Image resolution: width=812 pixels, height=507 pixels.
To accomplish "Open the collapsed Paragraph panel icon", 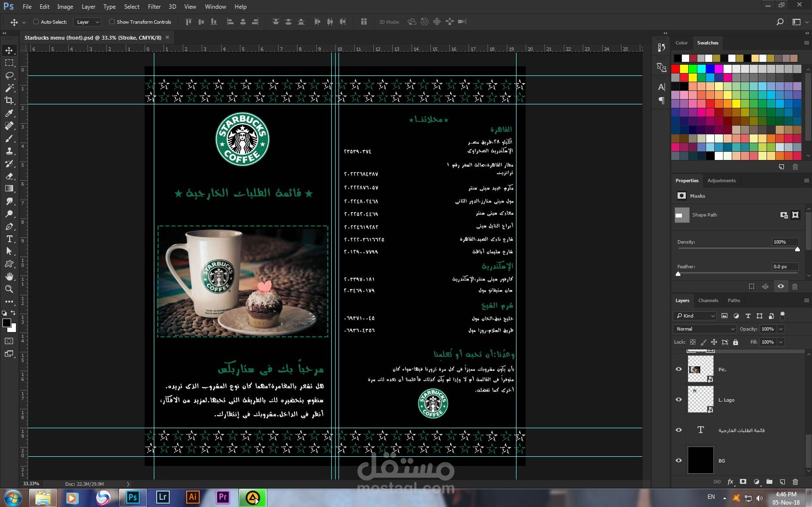I will pyautogui.click(x=661, y=101).
